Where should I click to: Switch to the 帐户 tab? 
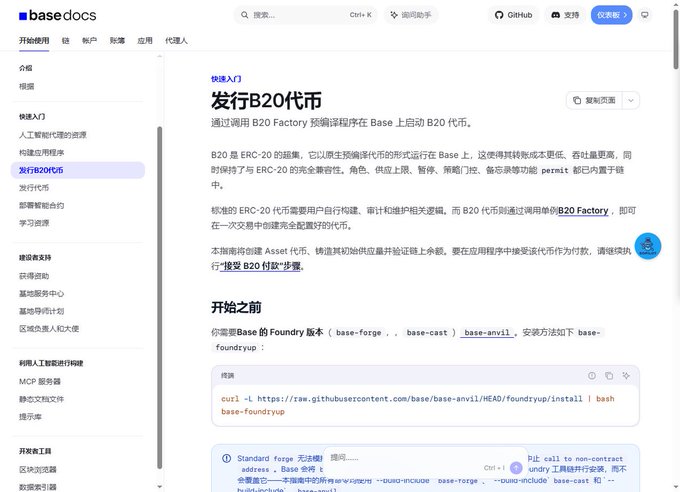click(89, 40)
